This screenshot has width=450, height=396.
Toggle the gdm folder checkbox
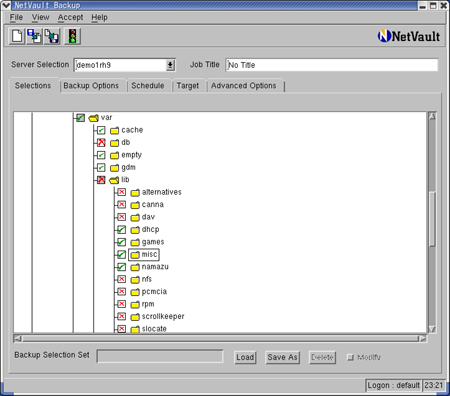pos(101,167)
